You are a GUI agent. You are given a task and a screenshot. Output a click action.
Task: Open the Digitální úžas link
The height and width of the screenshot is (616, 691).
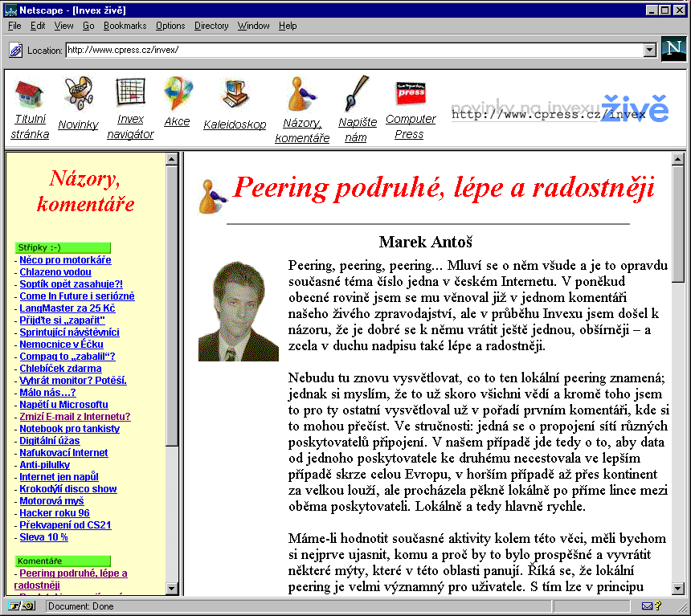[x=50, y=441]
